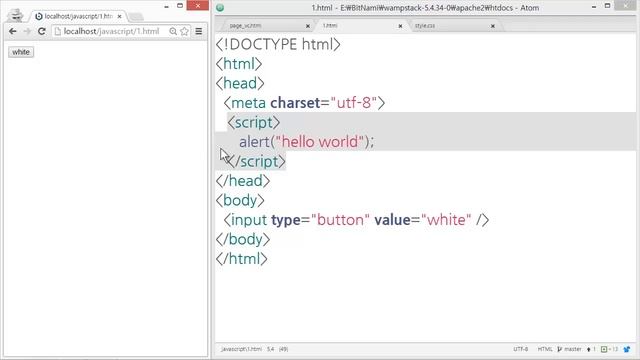Close the 1.html editor tab
The height and width of the screenshot is (360, 640).
[400, 26]
